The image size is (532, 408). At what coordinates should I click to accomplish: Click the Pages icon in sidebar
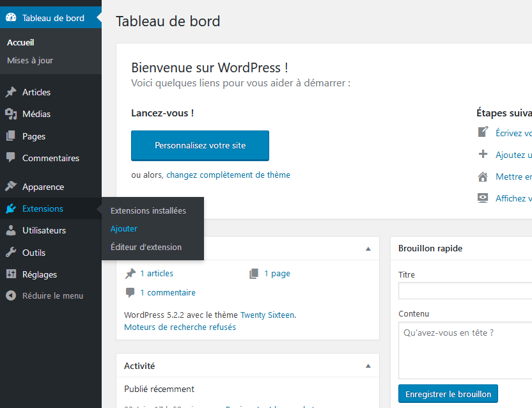pyautogui.click(x=11, y=136)
